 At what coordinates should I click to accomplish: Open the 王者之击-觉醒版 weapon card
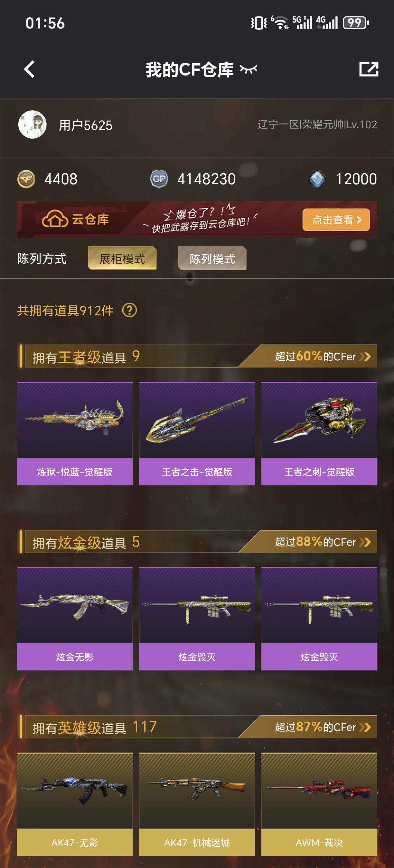(197, 433)
